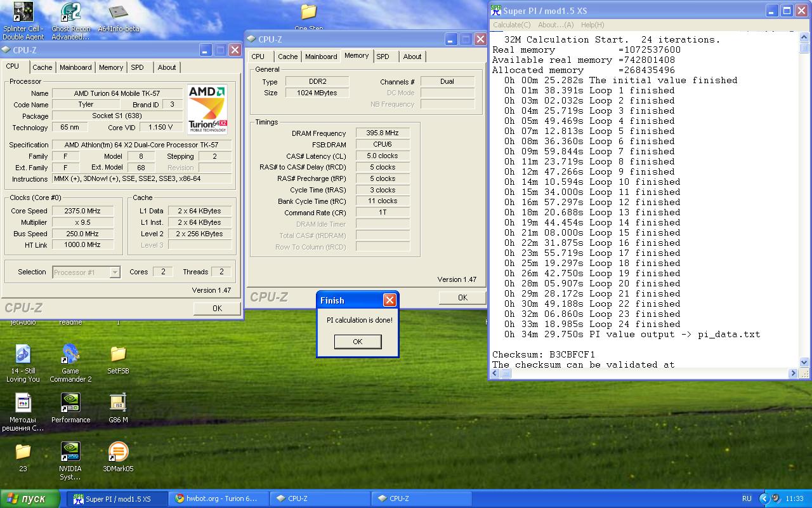The height and width of the screenshot is (508, 812).
Task: Open Calculate(C) menu in Super PI
Action: click(512, 25)
